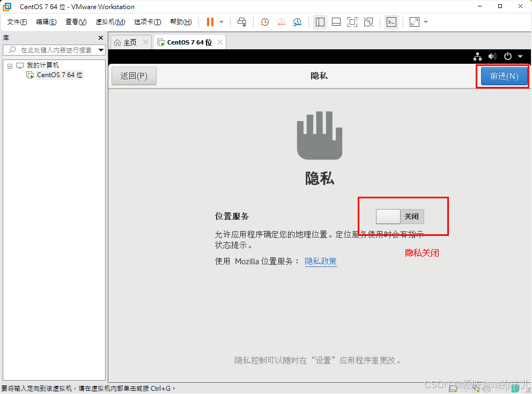532x394 pixels.
Task: Click the pause virtual machine icon
Action: pyautogui.click(x=210, y=22)
